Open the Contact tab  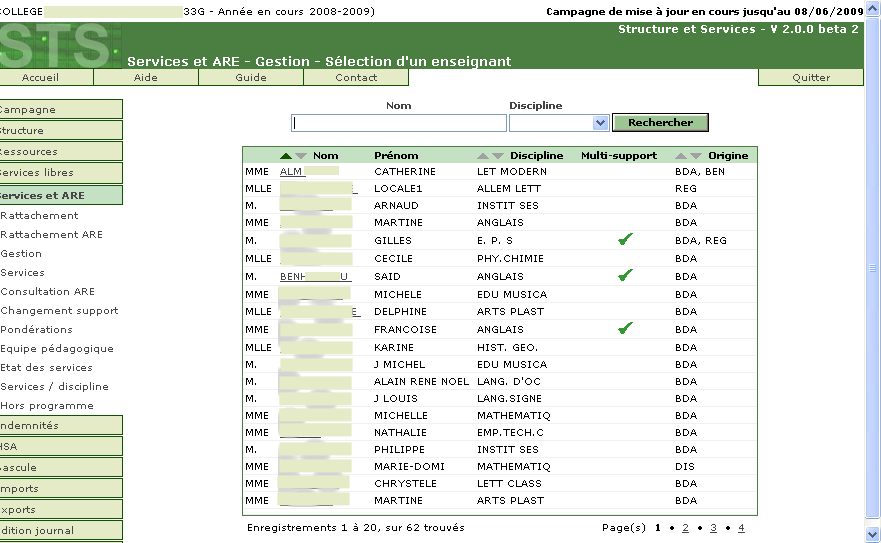point(356,78)
